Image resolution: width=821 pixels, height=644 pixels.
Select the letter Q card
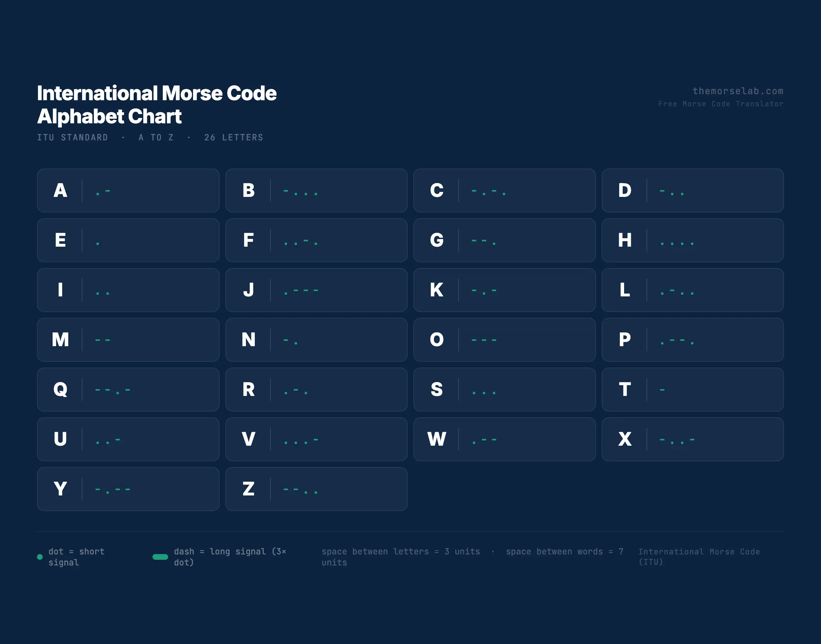pos(128,390)
